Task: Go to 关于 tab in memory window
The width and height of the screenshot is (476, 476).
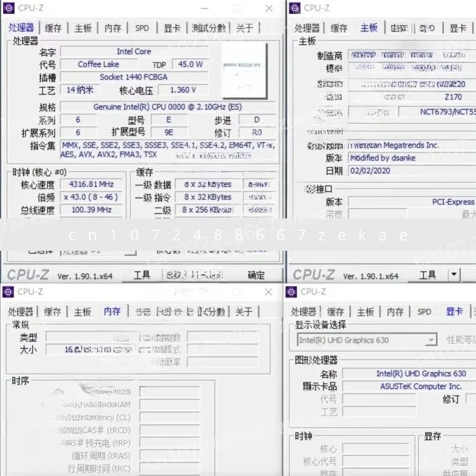Action: point(244,312)
